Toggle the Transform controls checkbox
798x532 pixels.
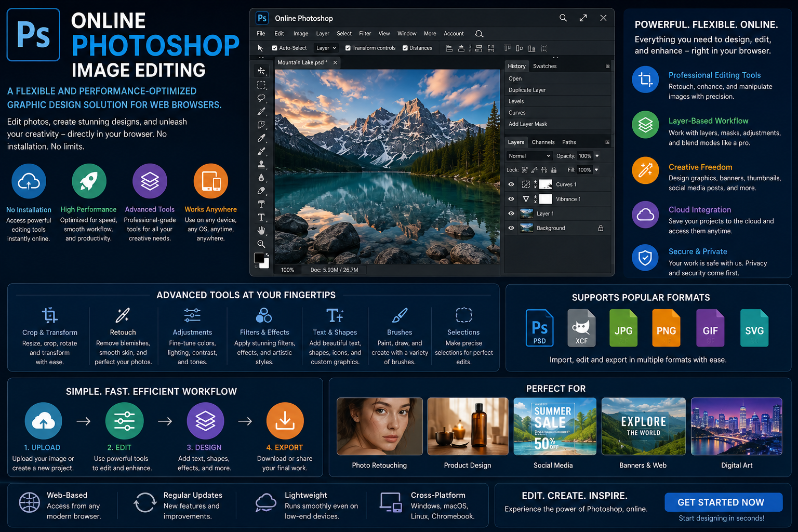pos(348,48)
